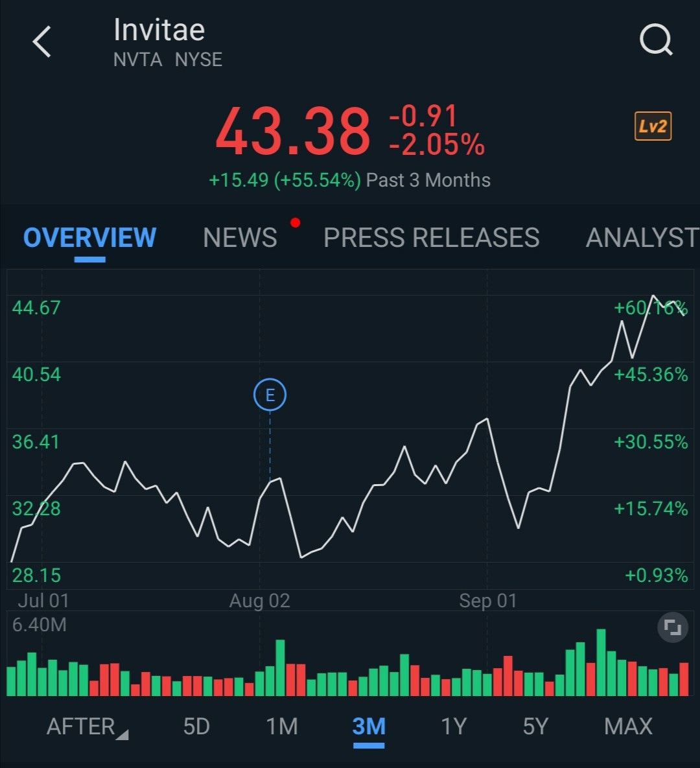Expand chart to fullscreen icon

coord(673,627)
